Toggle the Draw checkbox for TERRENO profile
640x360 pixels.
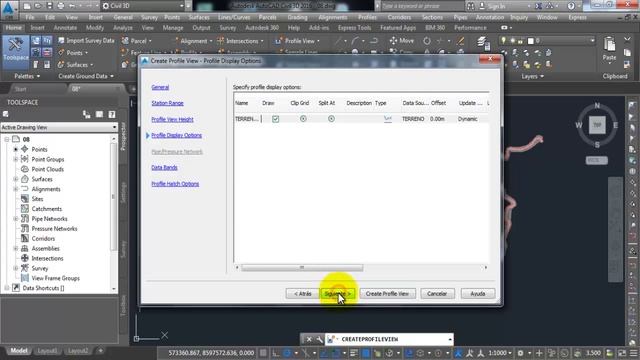pos(276,119)
